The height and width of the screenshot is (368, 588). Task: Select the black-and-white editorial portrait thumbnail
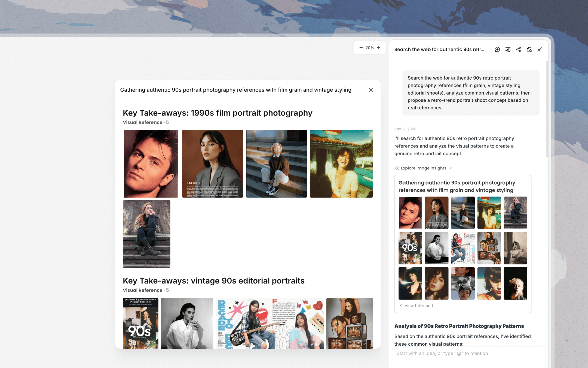click(187, 323)
